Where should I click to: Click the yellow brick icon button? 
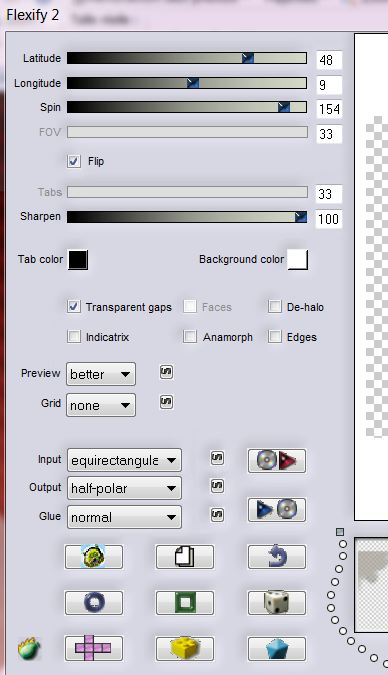click(x=185, y=648)
